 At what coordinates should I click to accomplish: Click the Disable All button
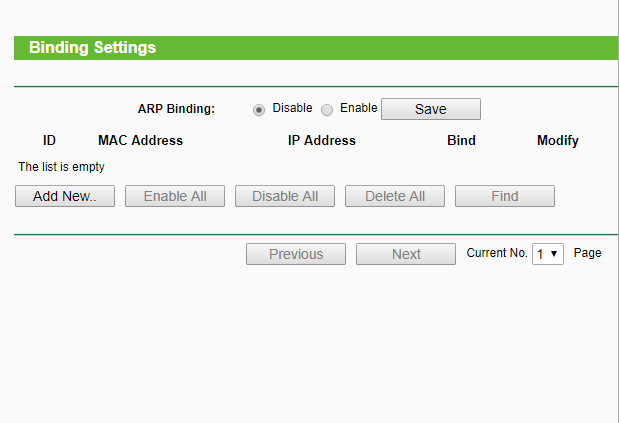285,196
